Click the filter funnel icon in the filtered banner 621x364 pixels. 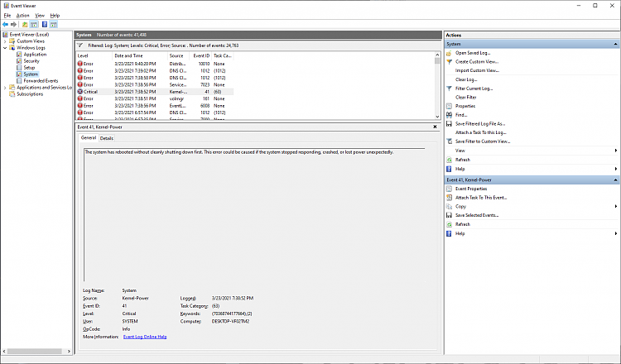(79, 45)
